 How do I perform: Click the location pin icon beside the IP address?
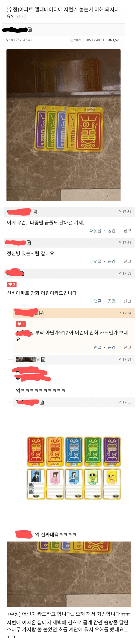pyautogui.click(x=7, y=40)
